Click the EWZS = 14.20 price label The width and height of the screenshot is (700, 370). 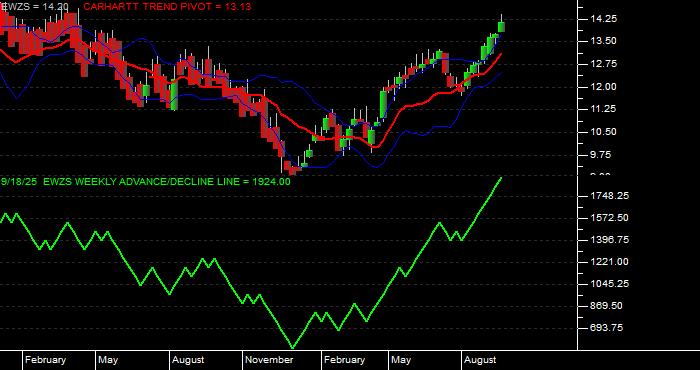(x=34, y=7)
